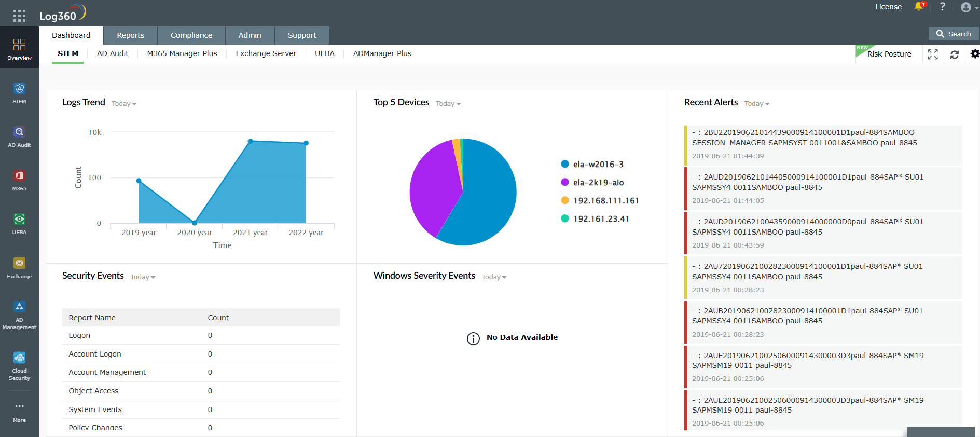The width and height of the screenshot is (980, 437).
Task: Click the Search button
Action: coord(954,34)
